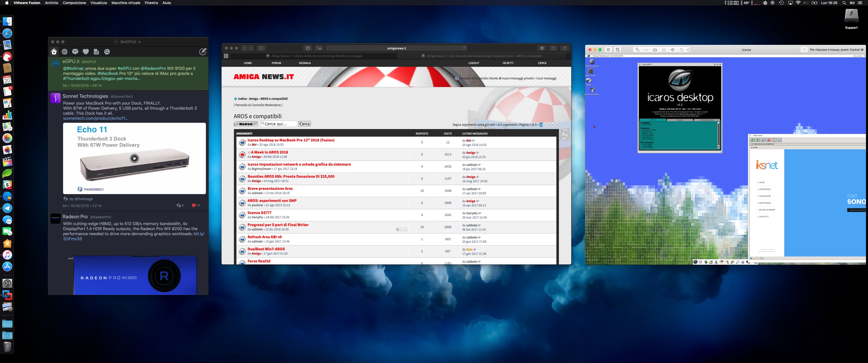Image resolution: width=868 pixels, height=363 pixels.
Task: Open the Lists icon in Tweetbot
Action: (96, 51)
